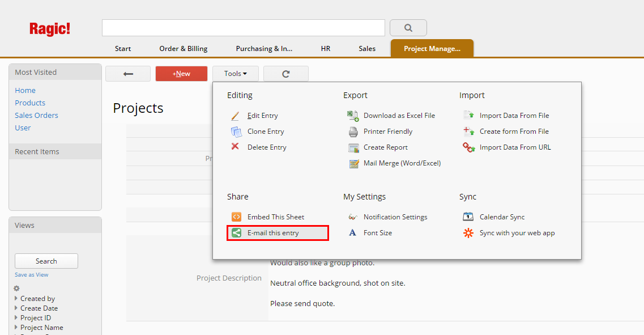Select Import Data From File
Image resolution: width=644 pixels, height=335 pixels.
click(x=514, y=116)
